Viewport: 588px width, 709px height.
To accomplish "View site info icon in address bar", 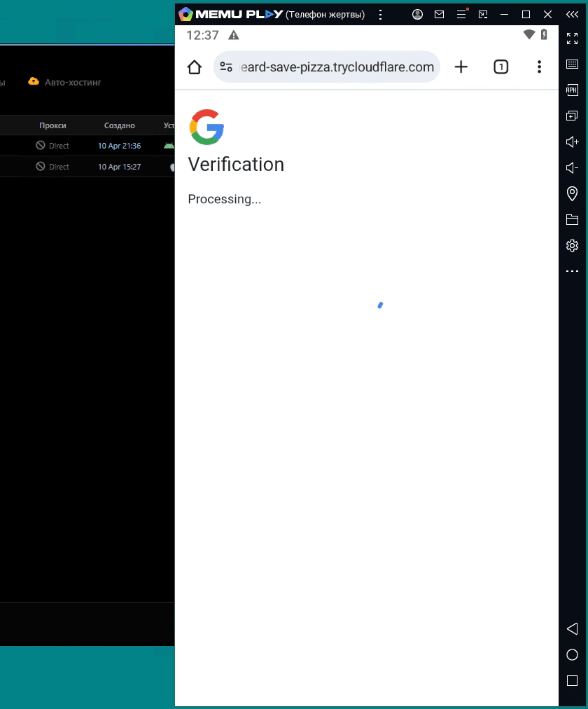I will tap(226, 67).
